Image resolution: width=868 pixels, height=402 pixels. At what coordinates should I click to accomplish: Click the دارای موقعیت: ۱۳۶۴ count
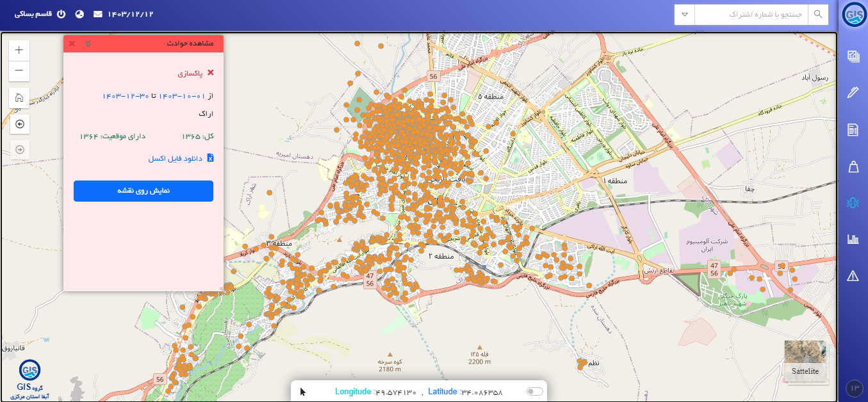tap(113, 136)
